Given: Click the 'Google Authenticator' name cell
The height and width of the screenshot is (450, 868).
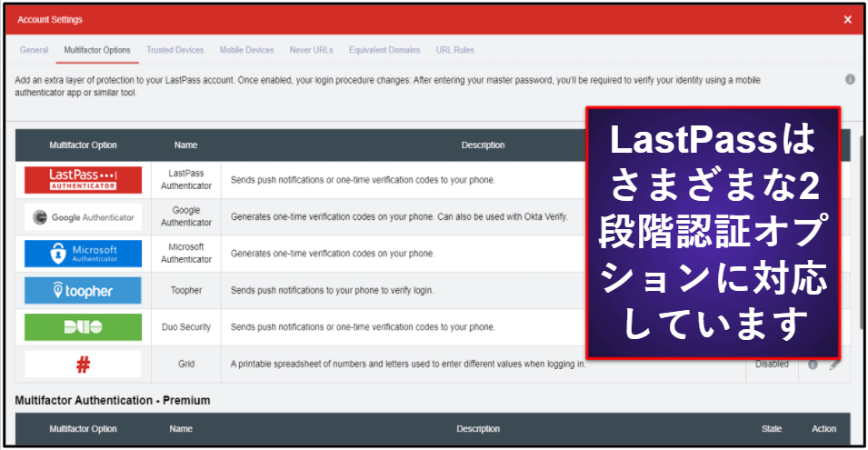Looking at the screenshot, I should tap(186, 216).
